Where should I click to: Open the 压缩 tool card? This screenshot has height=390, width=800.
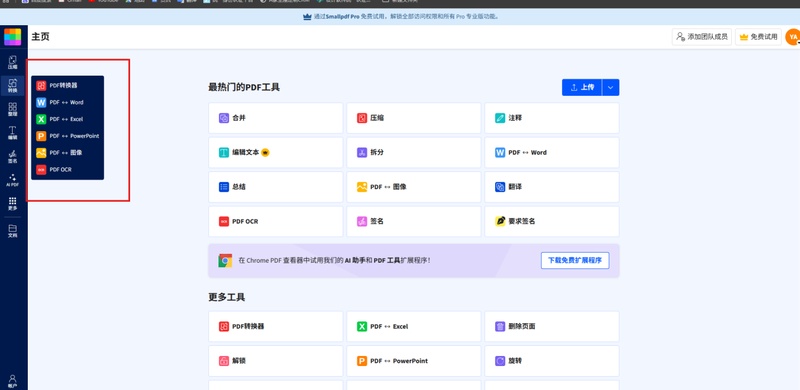pyautogui.click(x=414, y=118)
